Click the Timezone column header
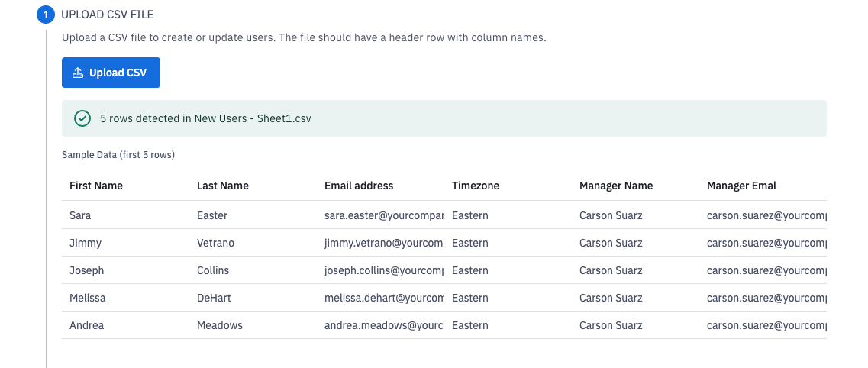The width and height of the screenshot is (868, 368). (x=476, y=186)
